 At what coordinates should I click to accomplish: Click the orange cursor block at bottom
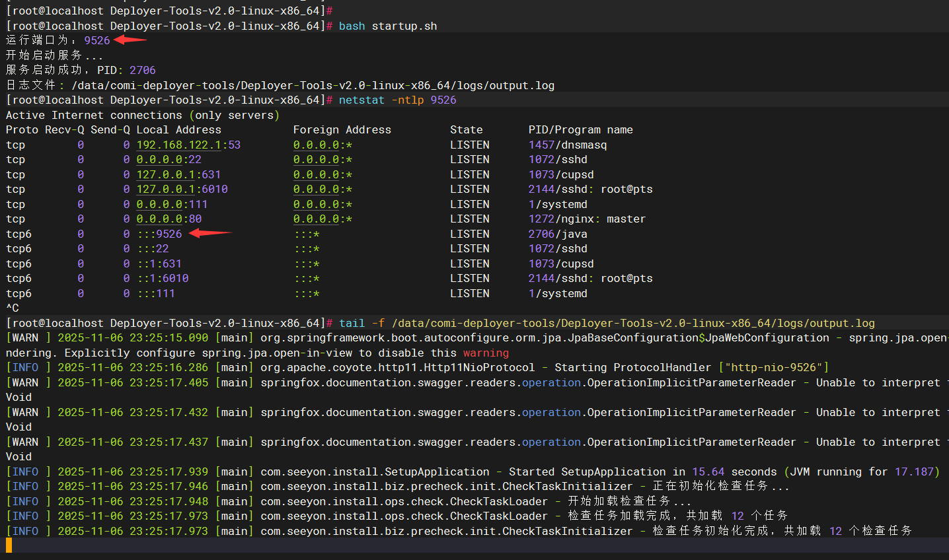9,545
